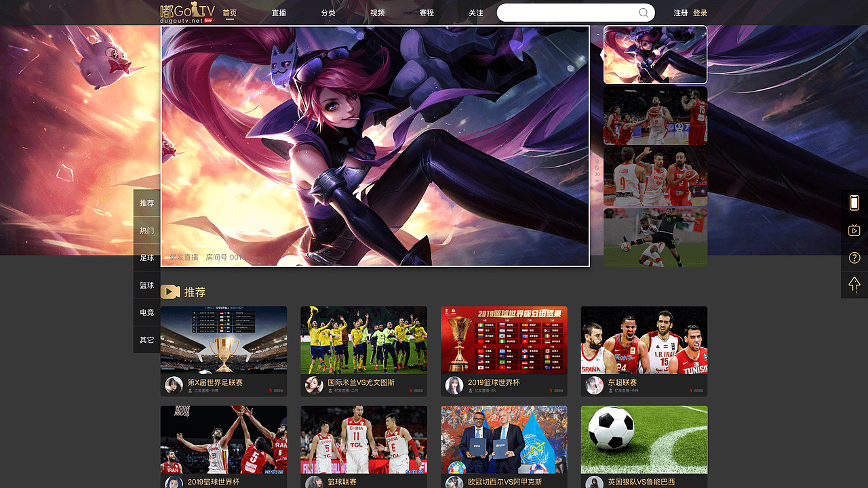The image size is (868, 488).
Task: Select the 首页 navigation tab
Action: tap(230, 13)
